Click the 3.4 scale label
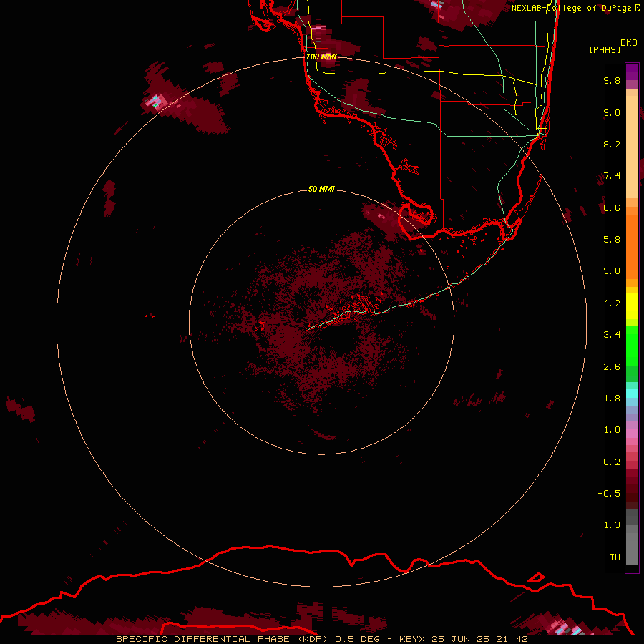 pos(612,335)
